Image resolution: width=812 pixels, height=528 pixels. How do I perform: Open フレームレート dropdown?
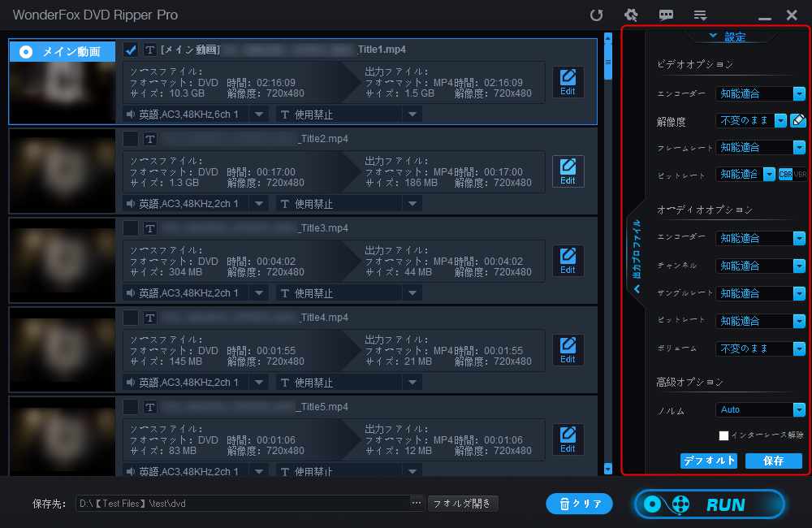(x=761, y=148)
